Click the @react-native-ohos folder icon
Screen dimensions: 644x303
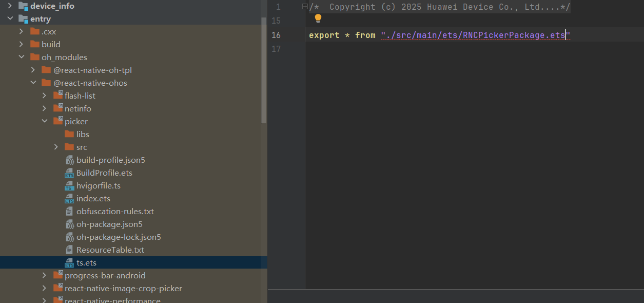(47, 83)
